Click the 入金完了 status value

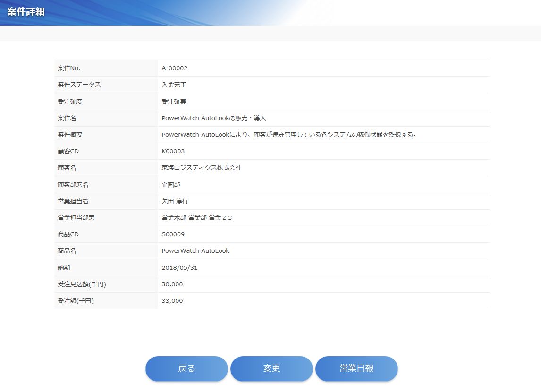[174, 85]
